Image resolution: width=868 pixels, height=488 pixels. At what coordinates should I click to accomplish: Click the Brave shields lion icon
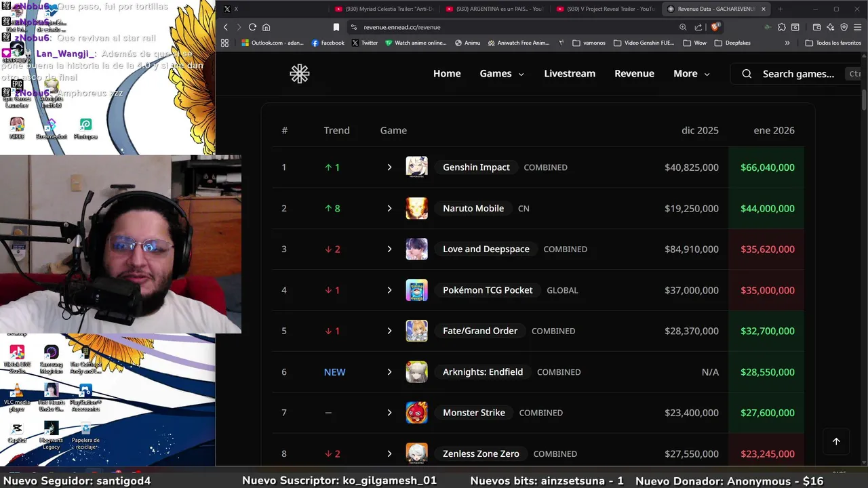pos(714,27)
